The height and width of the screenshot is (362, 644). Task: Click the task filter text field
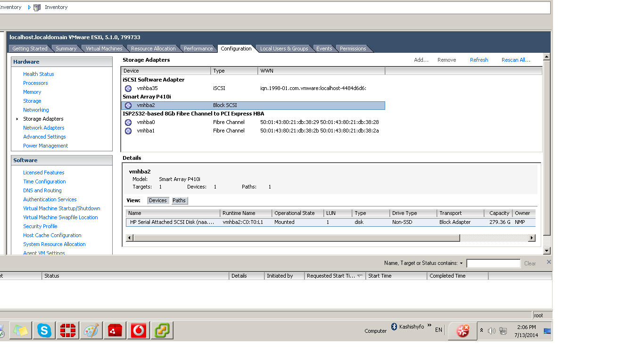(x=493, y=263)
